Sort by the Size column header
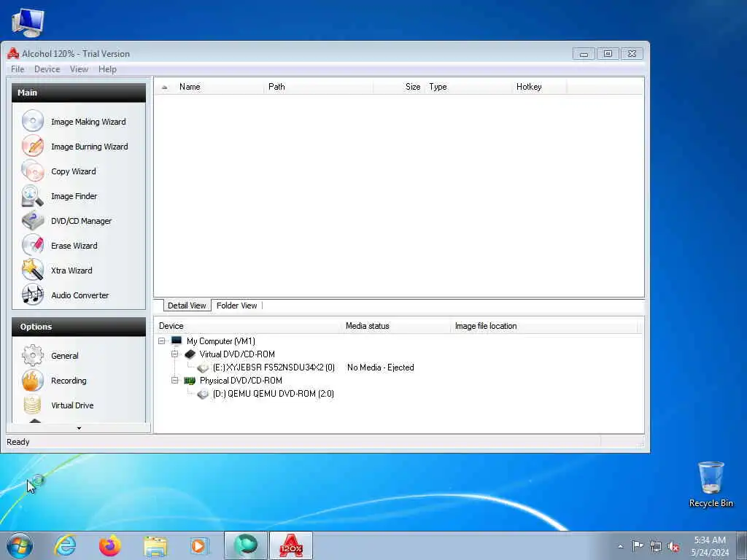Screen dimensions: 747x560 [x=399, y=87]
